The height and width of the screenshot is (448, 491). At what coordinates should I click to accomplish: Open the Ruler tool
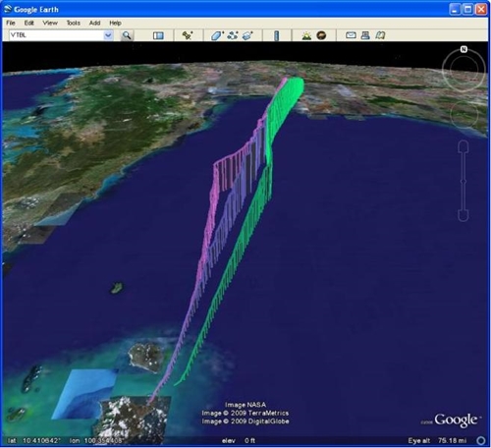tap(276, 35)
